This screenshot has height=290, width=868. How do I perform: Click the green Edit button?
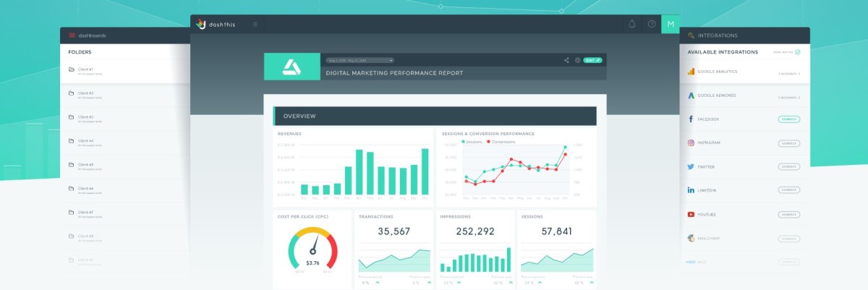tap(592, 60)
